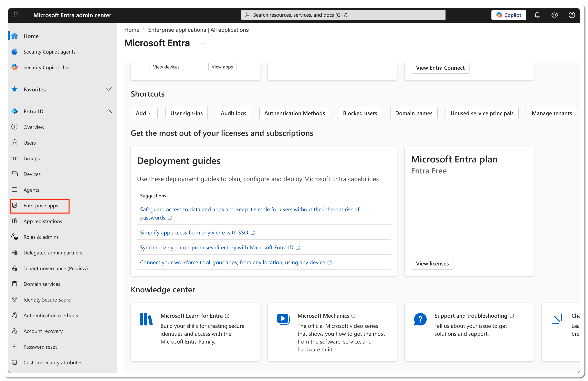Click the View licenses button
Viewport: 588px width, 381px height.
coord(432,263)
